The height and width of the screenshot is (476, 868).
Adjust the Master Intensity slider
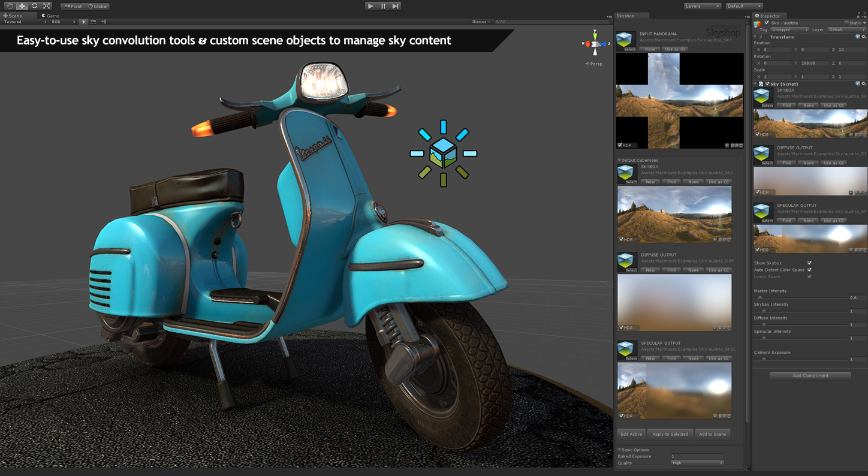pyautogui.click(x=800, y=297)
